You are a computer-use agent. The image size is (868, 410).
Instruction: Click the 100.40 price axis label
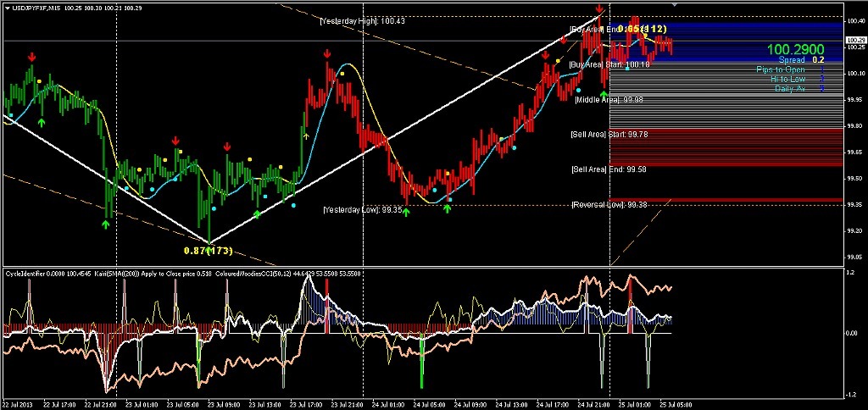pos(854,21)
